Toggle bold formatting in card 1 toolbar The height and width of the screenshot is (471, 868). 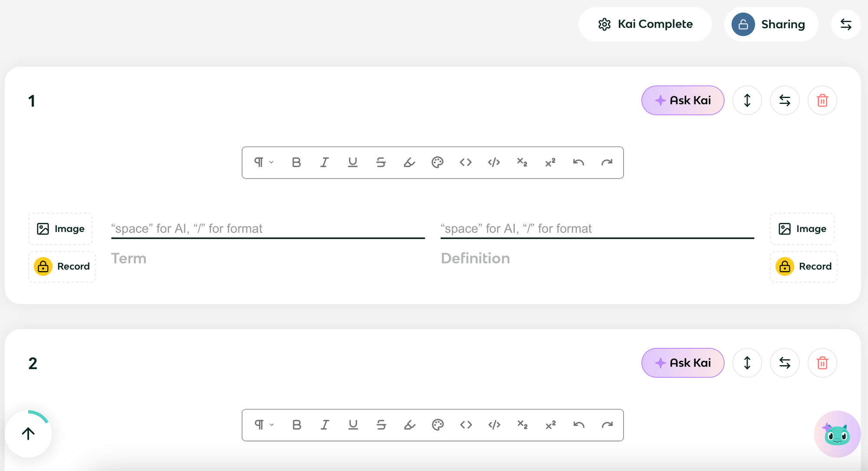click(296, 162)
